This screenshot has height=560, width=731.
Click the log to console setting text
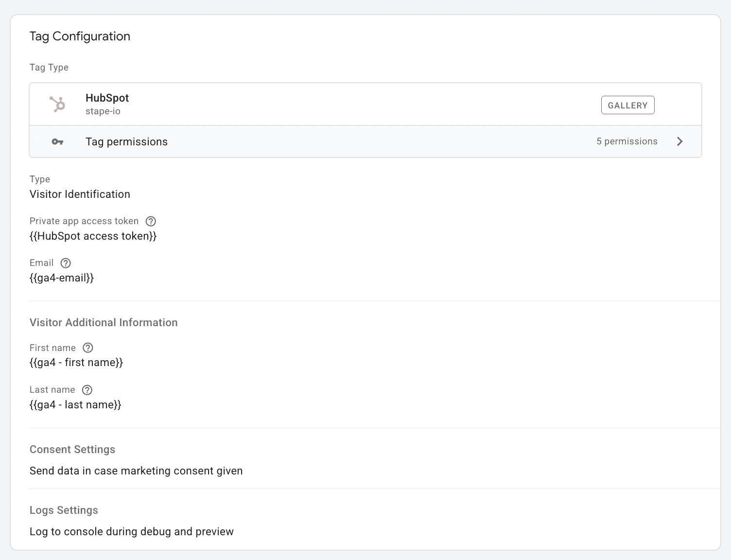131,532
